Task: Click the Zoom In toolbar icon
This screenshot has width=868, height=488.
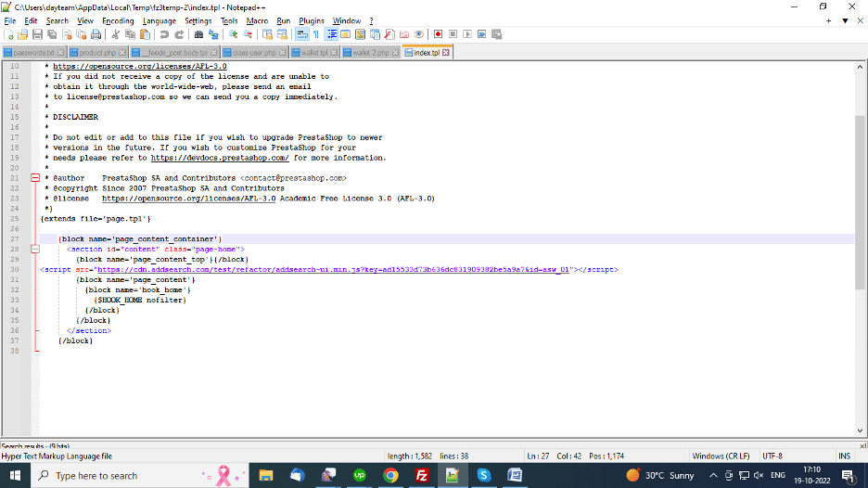Action: pos(234,34)
